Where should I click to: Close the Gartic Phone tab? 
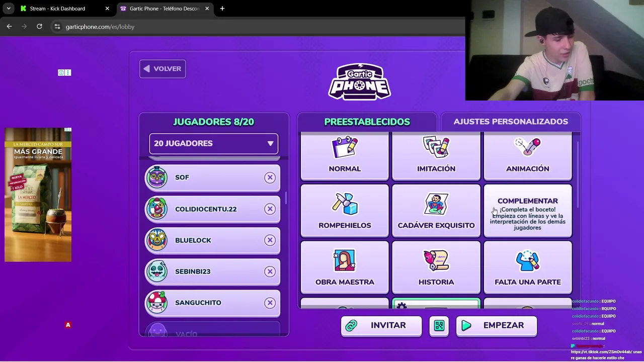click(x=207, y=9)
